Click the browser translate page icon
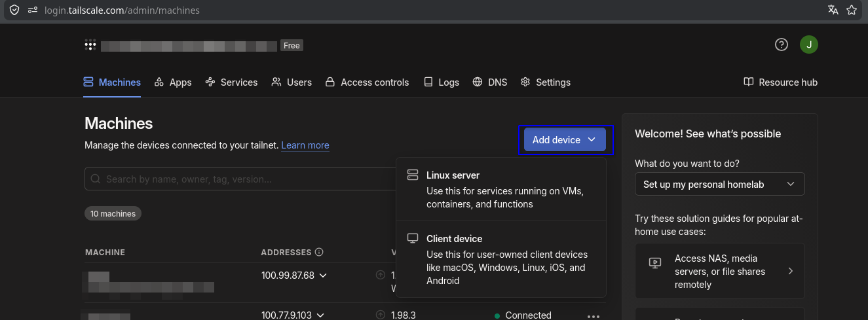Viewport: 868px width, 320px height. tap(833, 10)
